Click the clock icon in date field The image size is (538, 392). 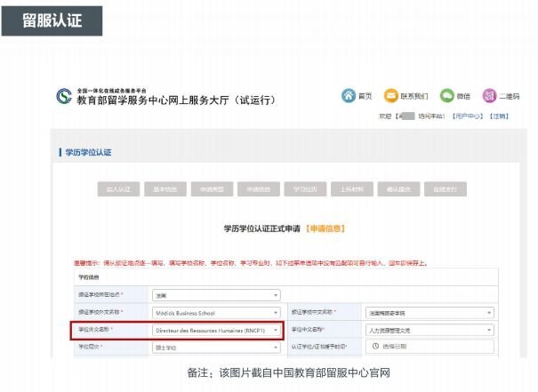click(x=375, y=347)
